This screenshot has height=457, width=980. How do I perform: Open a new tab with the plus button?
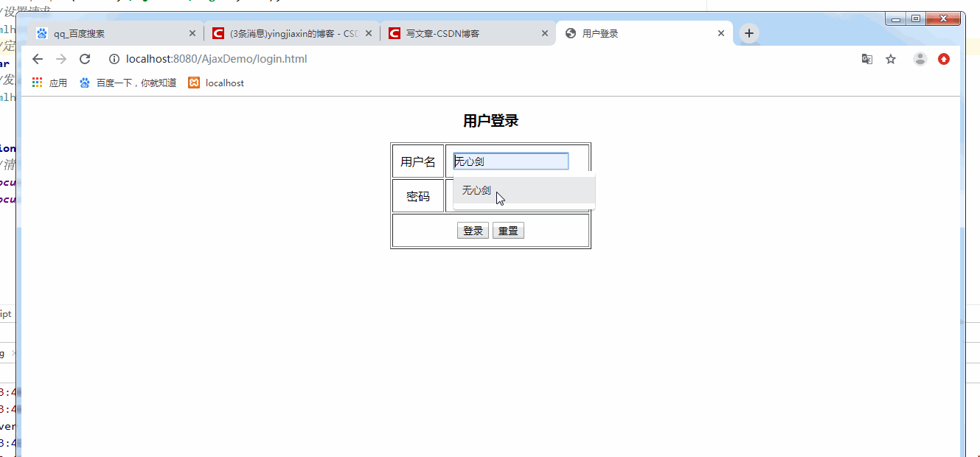click(x=749, y=32)
